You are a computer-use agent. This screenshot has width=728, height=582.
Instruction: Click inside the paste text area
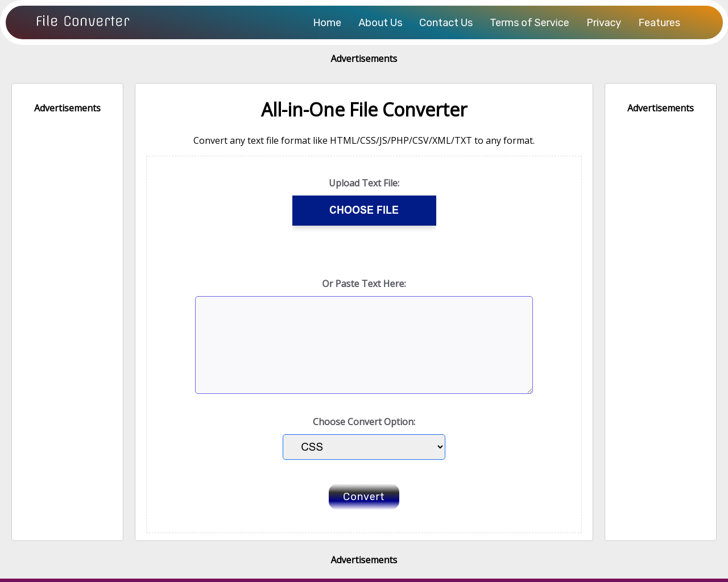[364, 344]
